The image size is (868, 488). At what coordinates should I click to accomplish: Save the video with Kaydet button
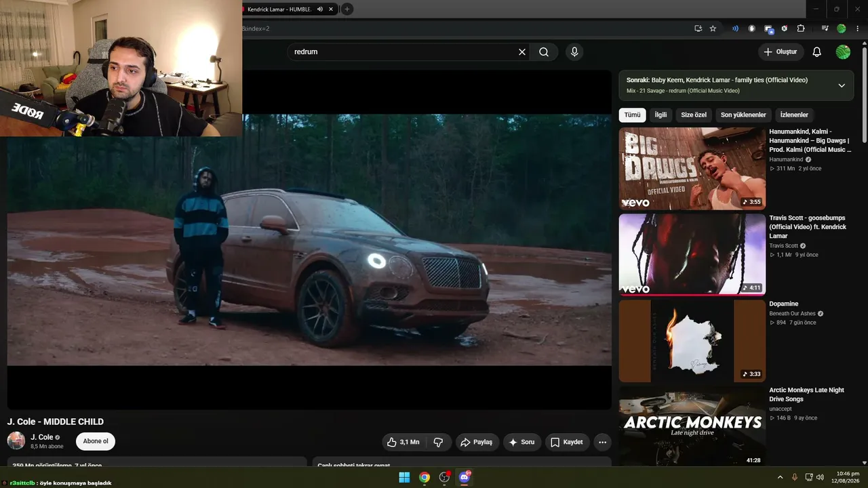(x=567, y=442)
